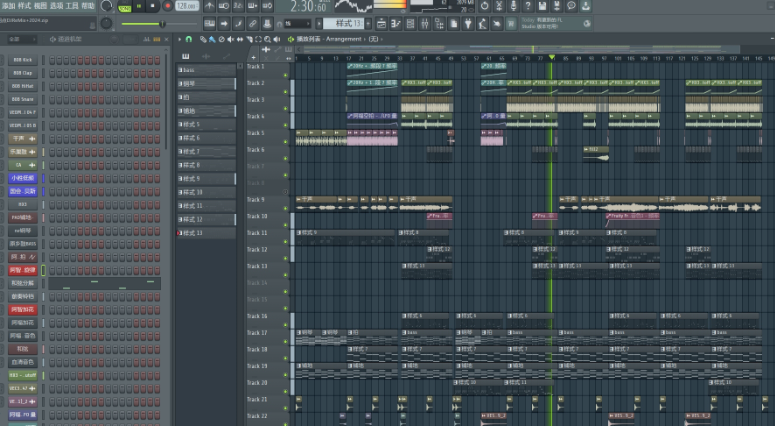Open the 帮助 menu
775x426 pixels.
click(88, 6)
